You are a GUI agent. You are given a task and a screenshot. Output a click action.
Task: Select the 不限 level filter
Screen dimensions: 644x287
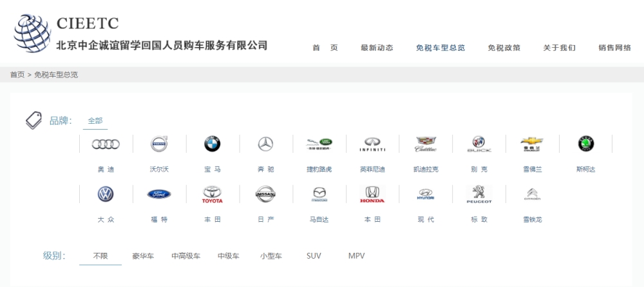(100, 256)
